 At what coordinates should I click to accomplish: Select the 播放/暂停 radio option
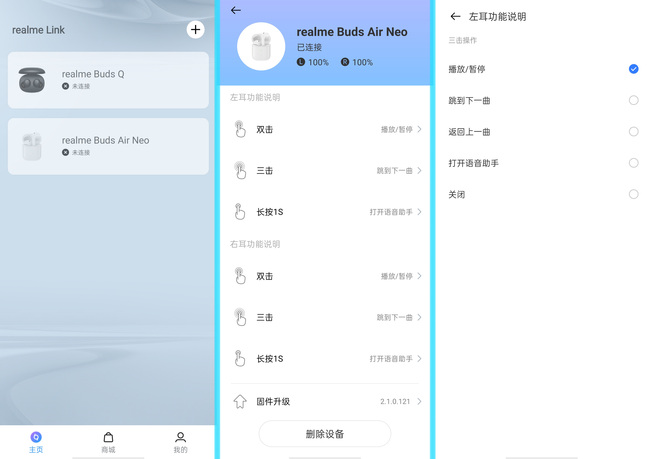[x=633, y=69]
